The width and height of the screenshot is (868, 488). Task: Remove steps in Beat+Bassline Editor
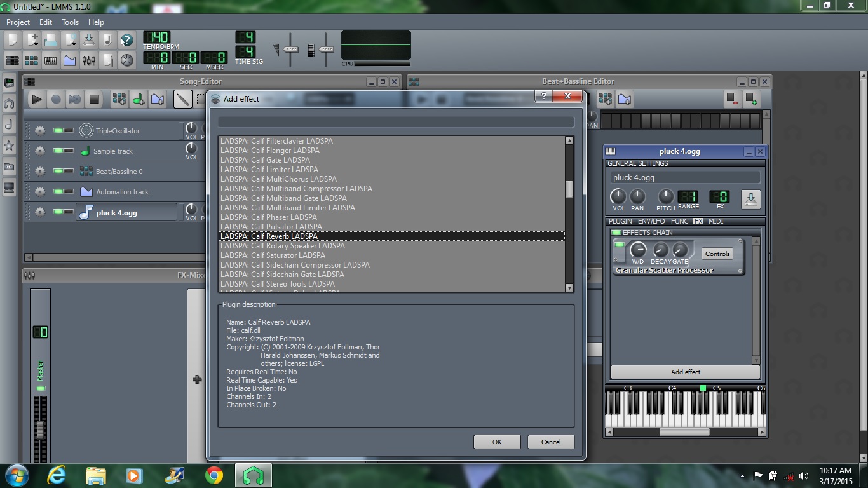(732, 98)
